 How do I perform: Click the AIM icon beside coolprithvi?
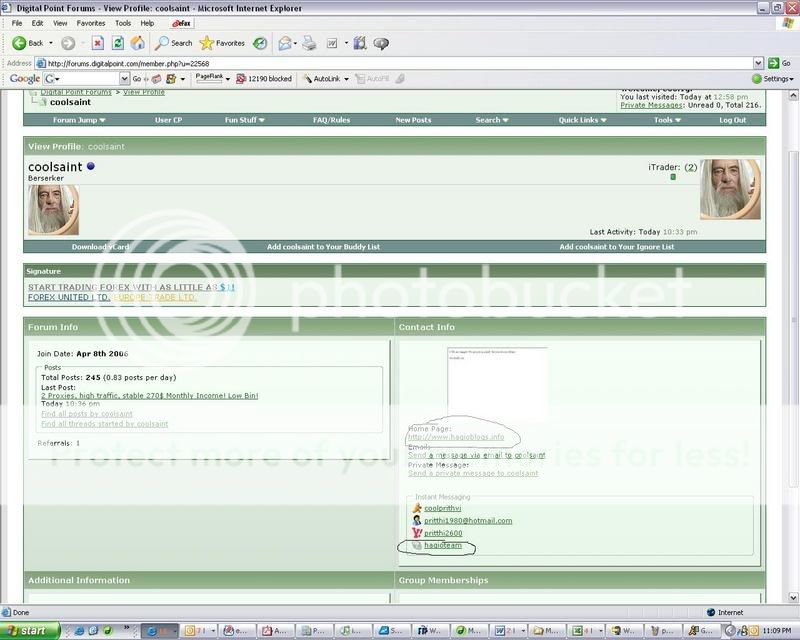point(417,508)
